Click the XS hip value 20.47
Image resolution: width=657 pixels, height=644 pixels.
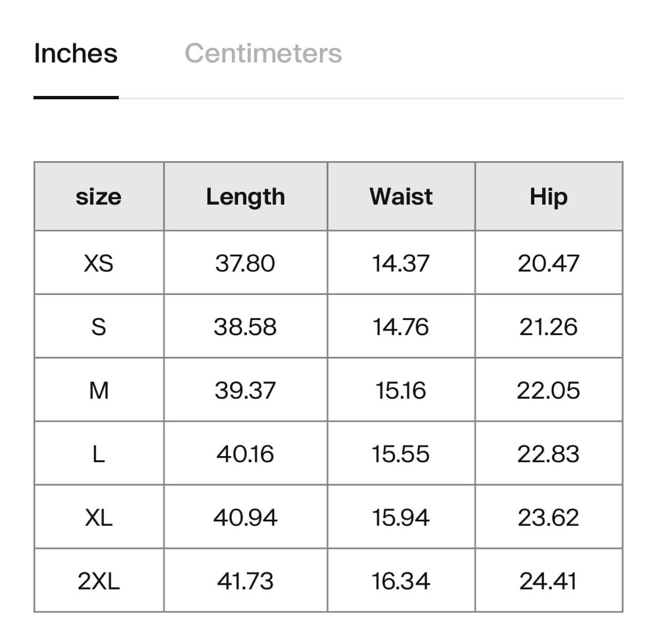(549, 263)
